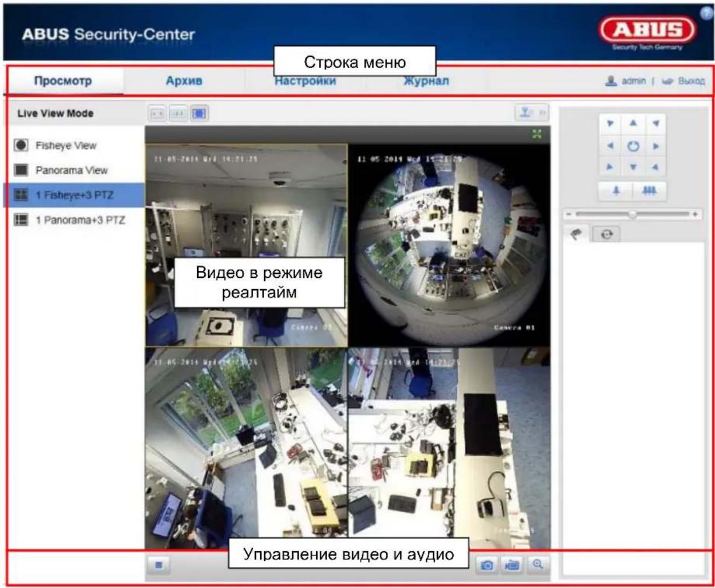Click the multiple trees zoom-out button
715x588 pixels.
[x=650, y=191]
